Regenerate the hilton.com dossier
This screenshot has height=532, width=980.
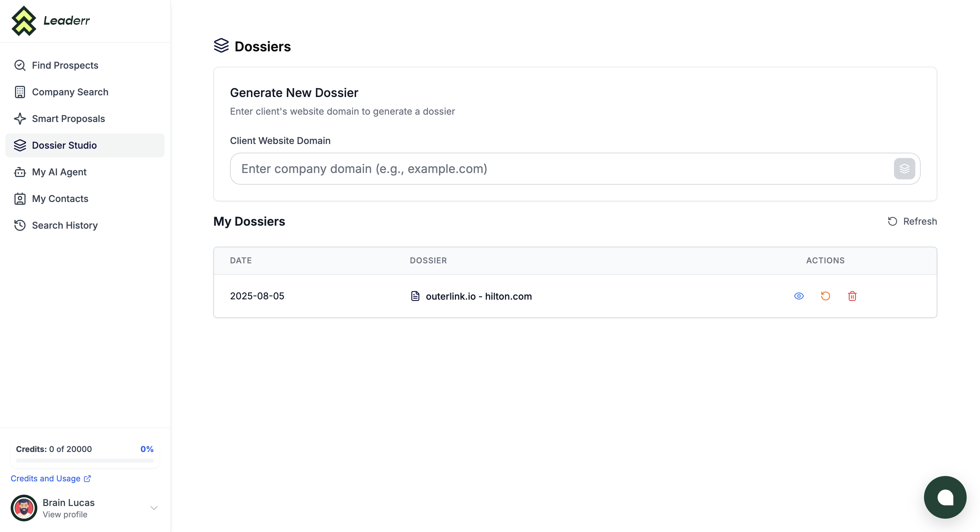(x=826, y=296)
